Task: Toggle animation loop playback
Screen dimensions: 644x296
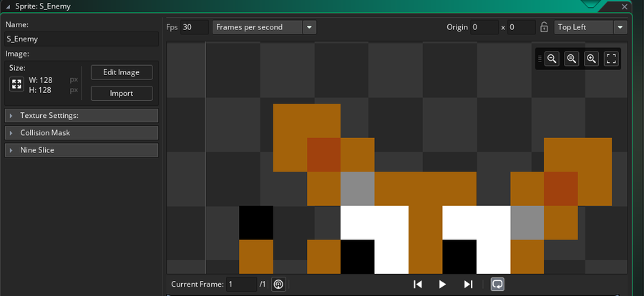Action: (x=497, y=284)
